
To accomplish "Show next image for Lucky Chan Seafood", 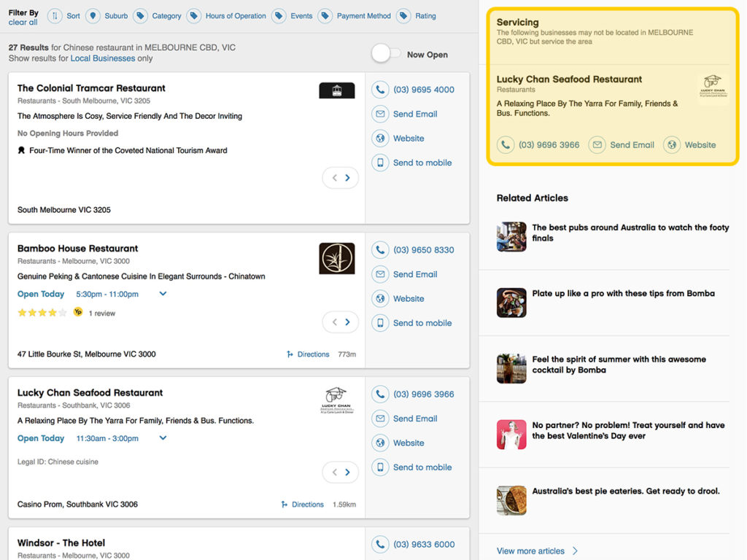I will [x=348, y=472].
